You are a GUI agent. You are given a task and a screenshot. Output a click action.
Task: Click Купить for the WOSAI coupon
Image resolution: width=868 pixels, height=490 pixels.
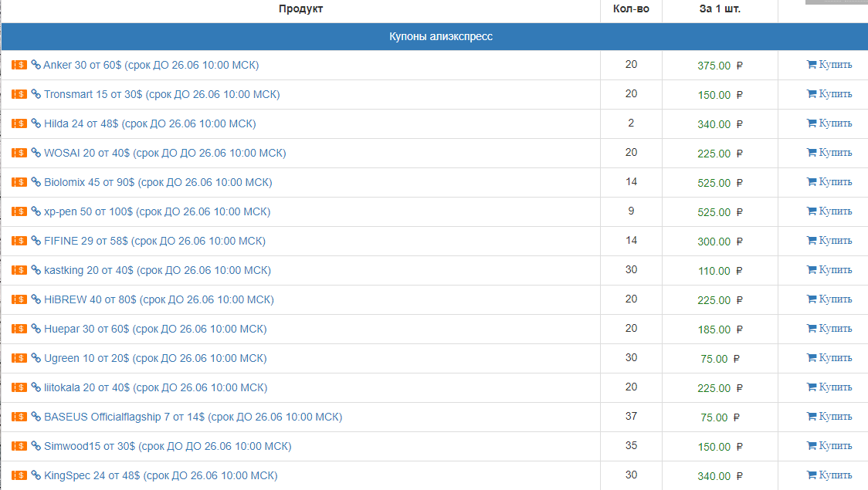coord(829,152)
